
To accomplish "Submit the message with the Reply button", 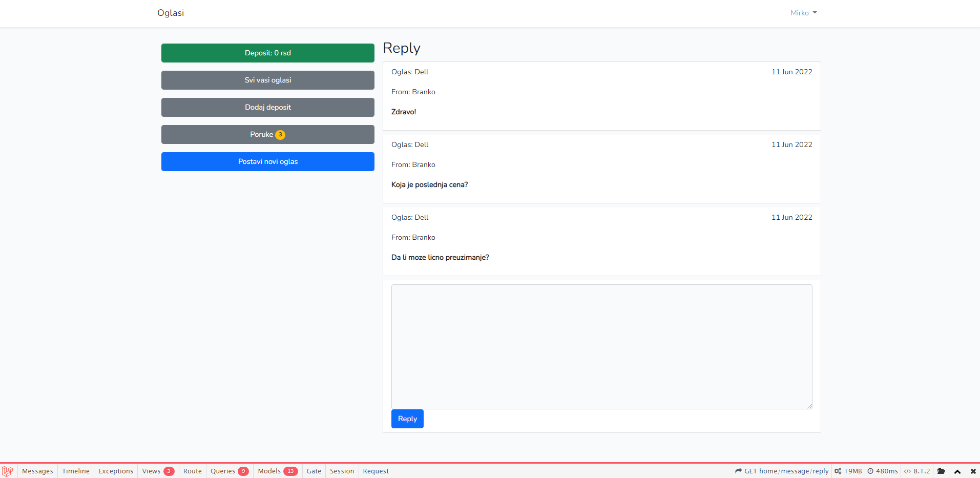I will point(407,419).
